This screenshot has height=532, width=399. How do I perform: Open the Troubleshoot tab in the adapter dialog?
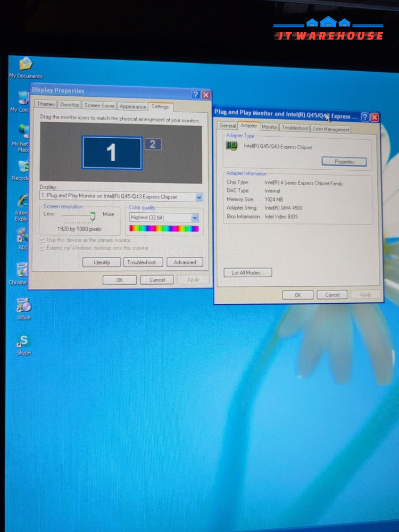295,128
